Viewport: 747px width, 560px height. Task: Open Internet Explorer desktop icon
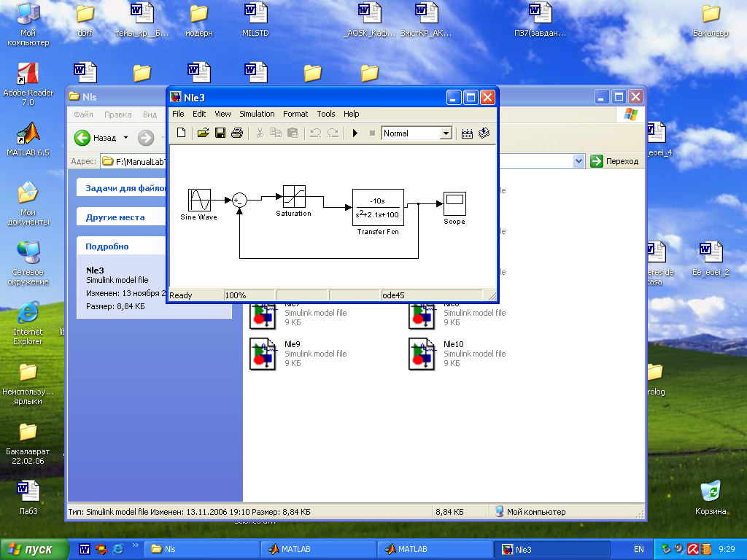pos(28,323)
